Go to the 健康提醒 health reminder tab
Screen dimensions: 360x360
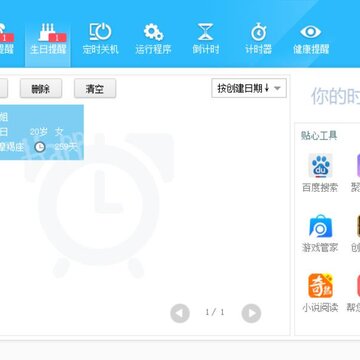[x=311, y=39]
